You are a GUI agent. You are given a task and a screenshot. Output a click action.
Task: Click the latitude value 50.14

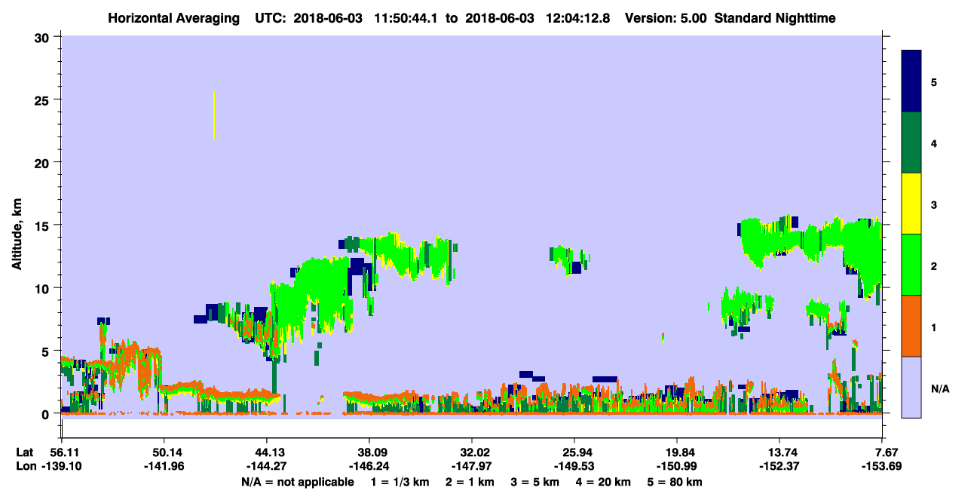point(164,452)
